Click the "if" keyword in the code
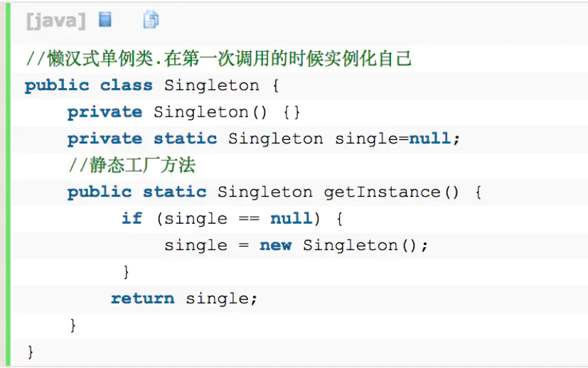 click(132, 219)
